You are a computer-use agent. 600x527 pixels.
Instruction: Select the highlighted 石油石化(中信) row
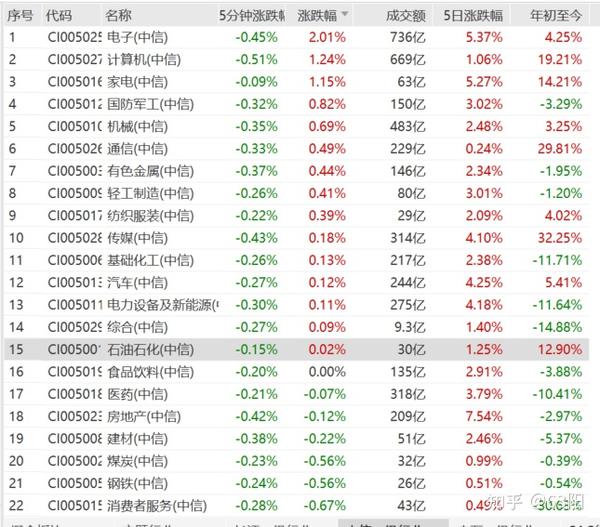coord(297,349)
